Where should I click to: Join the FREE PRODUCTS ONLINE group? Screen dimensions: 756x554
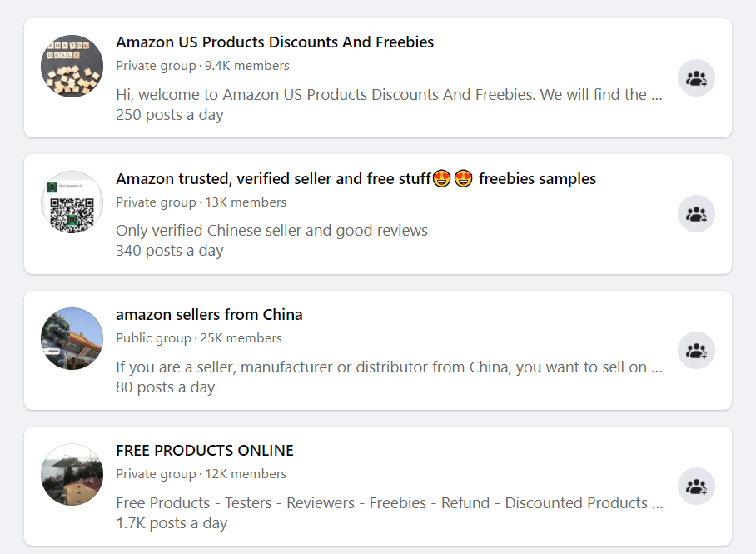[696, 486]
